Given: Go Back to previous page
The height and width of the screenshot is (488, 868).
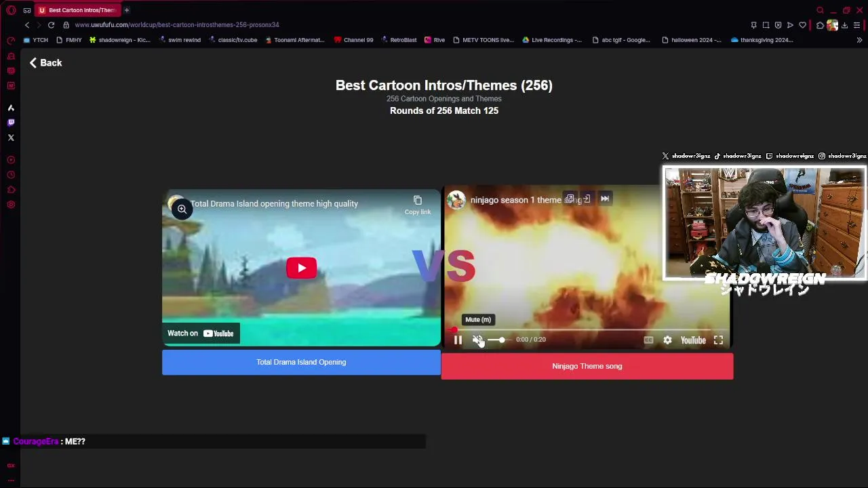Looking at the screenshot, I should point(45,62).
